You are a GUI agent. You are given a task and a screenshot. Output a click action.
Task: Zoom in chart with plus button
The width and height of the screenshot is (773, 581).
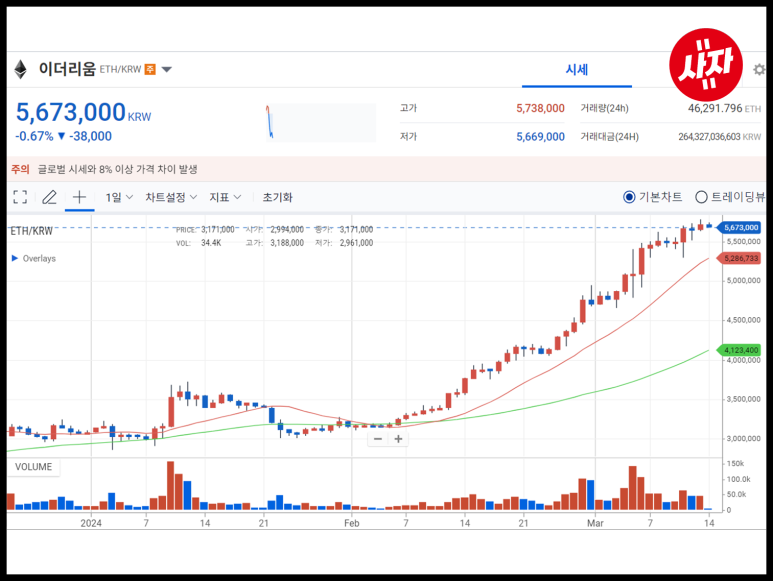click(398, 439)
